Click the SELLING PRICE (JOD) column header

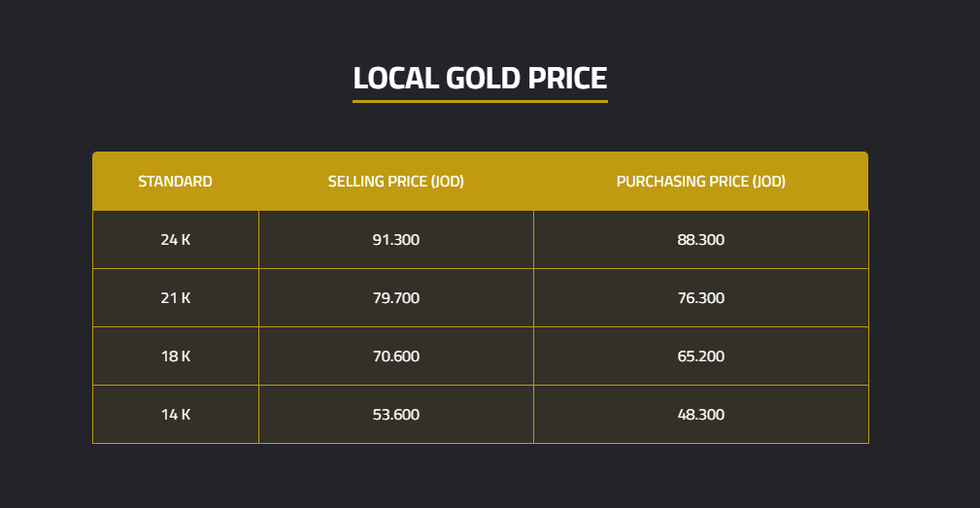pos(395,182)
